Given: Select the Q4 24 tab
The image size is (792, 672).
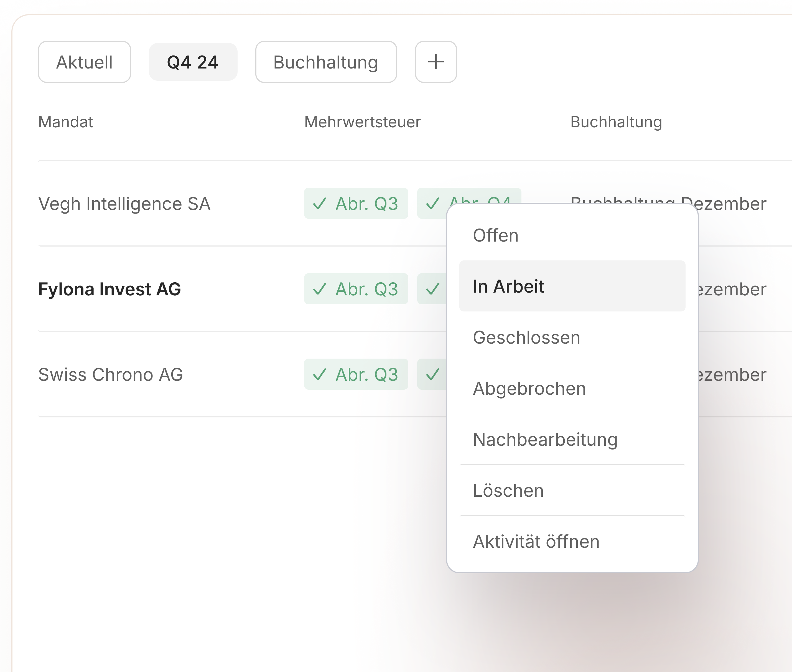Looking at the screenshot, I should coord(193,62).
